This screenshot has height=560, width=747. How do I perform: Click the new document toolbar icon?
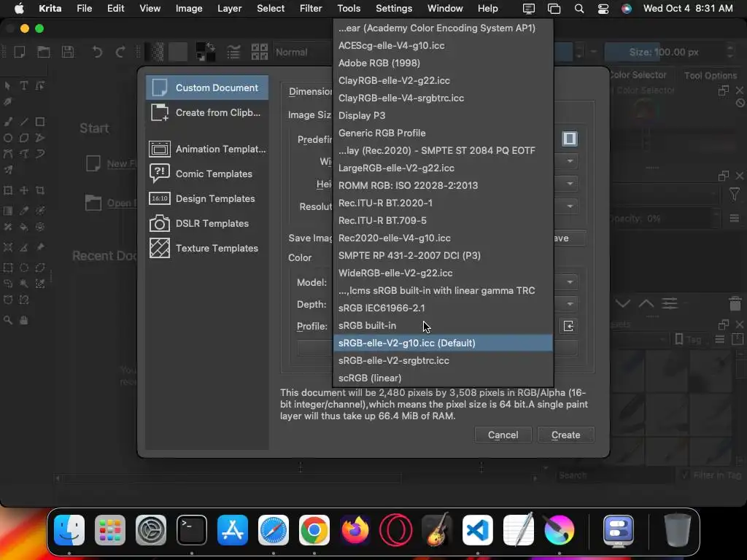[x=20, y=52]
